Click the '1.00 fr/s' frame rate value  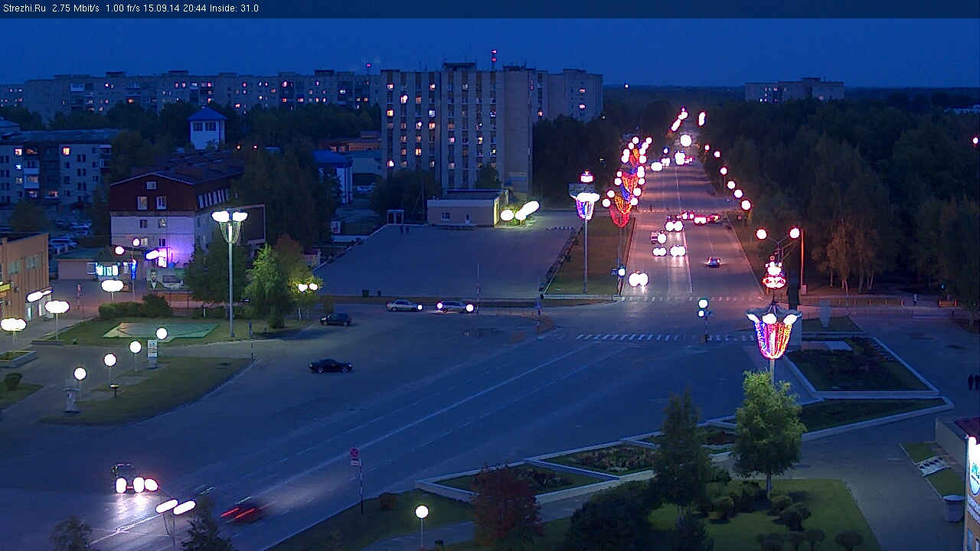point(122,8)
